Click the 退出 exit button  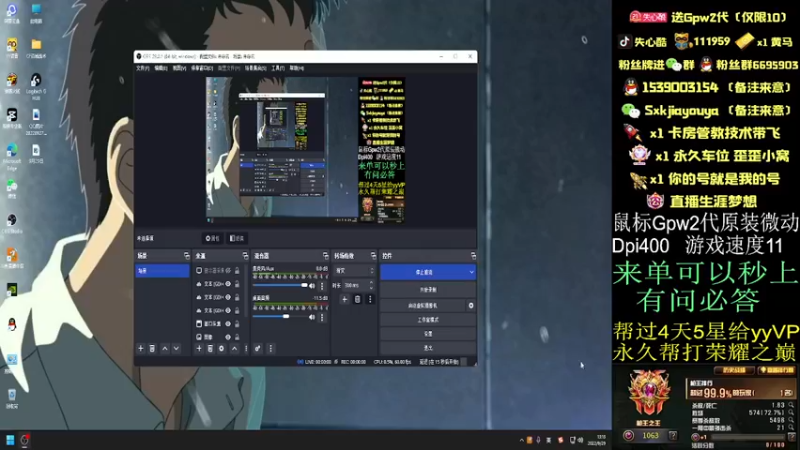point(428,348)
